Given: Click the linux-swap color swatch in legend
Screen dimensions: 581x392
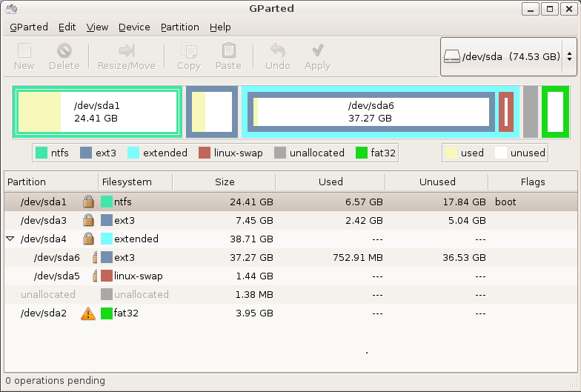Looking at the screenshot, I should tap(205, 153).
